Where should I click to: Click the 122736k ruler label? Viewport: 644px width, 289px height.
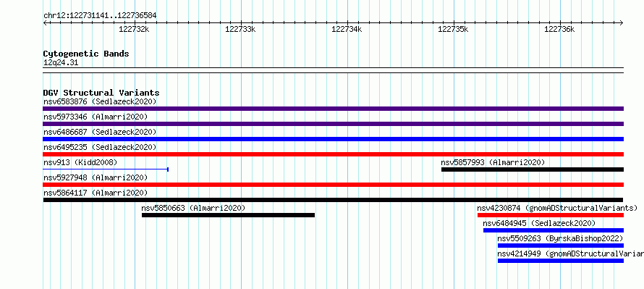[559, 29]
